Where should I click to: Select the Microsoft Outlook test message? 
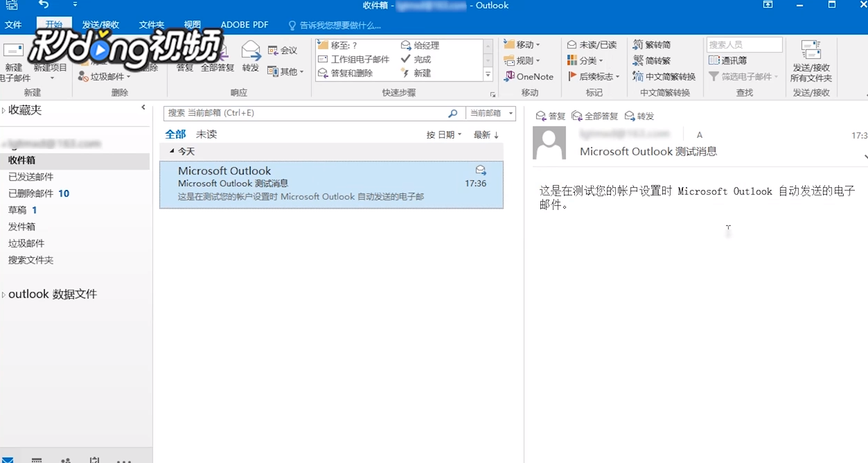click(x=331, y=184)
